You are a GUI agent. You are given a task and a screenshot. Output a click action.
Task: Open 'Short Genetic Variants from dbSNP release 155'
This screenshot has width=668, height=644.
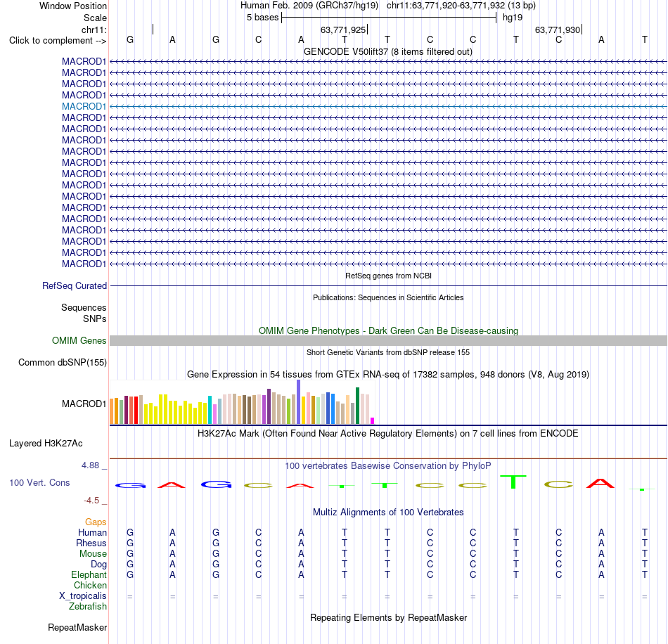(x=388, y=352)
